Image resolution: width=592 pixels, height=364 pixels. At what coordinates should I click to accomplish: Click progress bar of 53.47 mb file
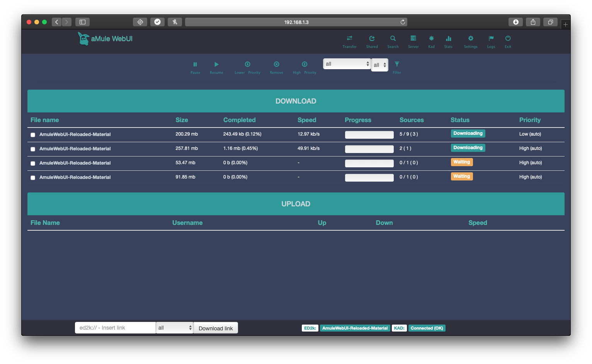click(x=369, y=163)
